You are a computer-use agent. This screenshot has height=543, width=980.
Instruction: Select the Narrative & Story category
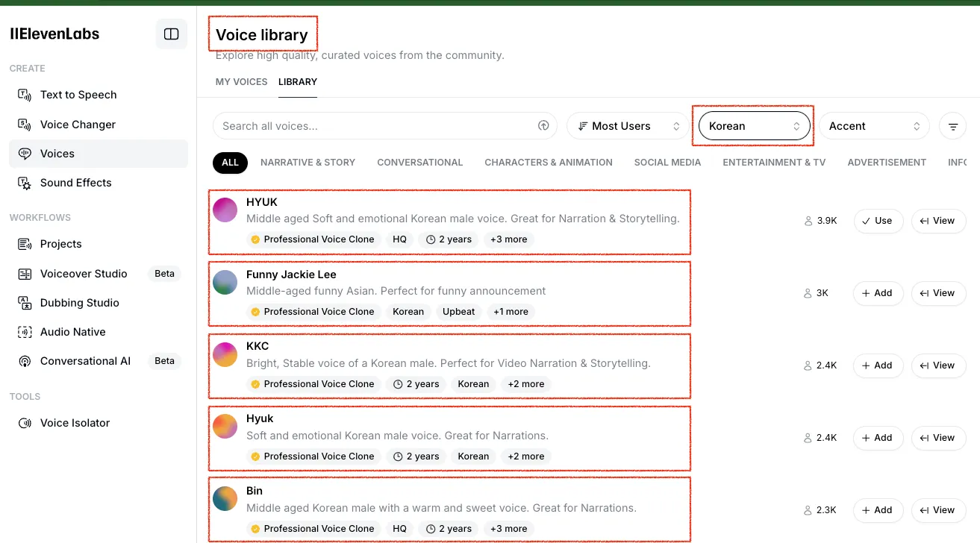click(x=308, y=163)
